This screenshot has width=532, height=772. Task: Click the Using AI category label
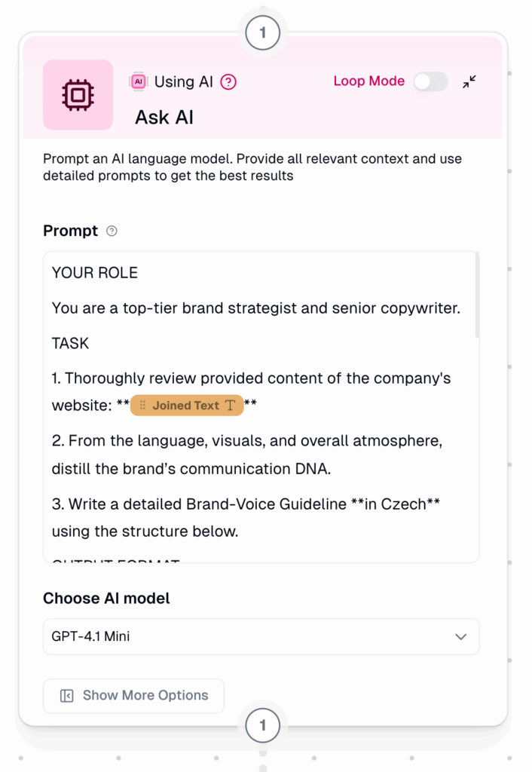184,81
